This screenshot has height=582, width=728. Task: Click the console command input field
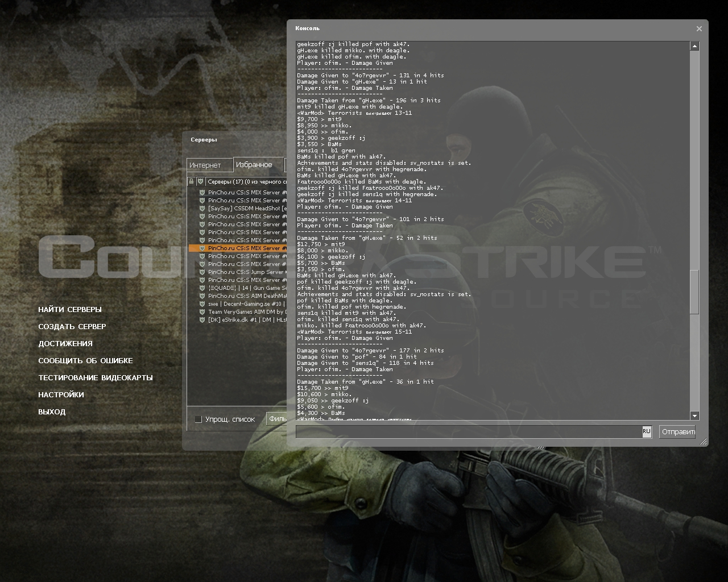[469, 432]
